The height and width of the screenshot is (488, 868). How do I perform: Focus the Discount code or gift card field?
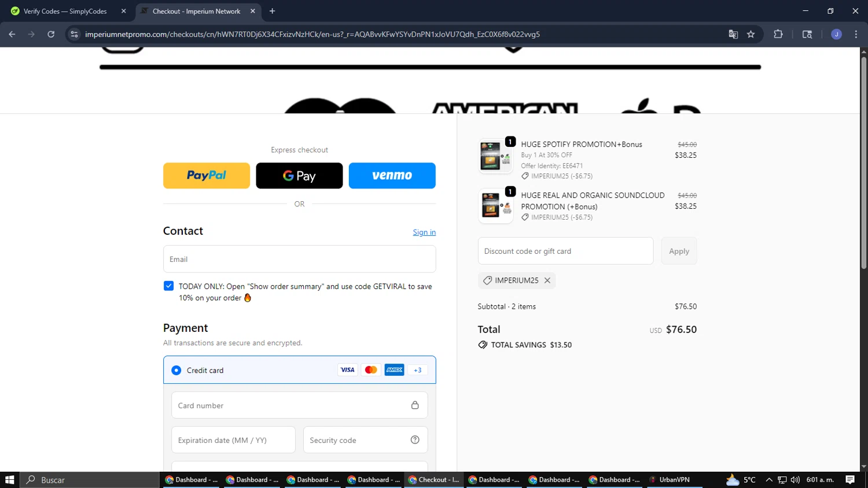[565, 251]
